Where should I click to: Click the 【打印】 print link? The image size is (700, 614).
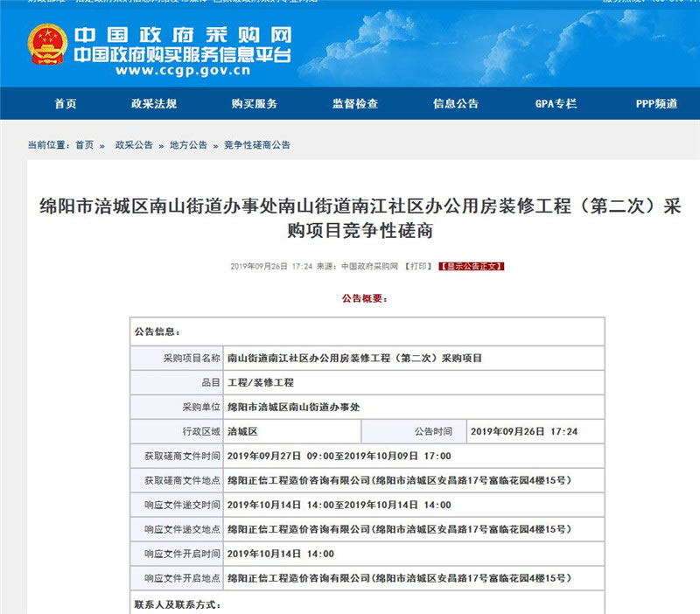418,266
